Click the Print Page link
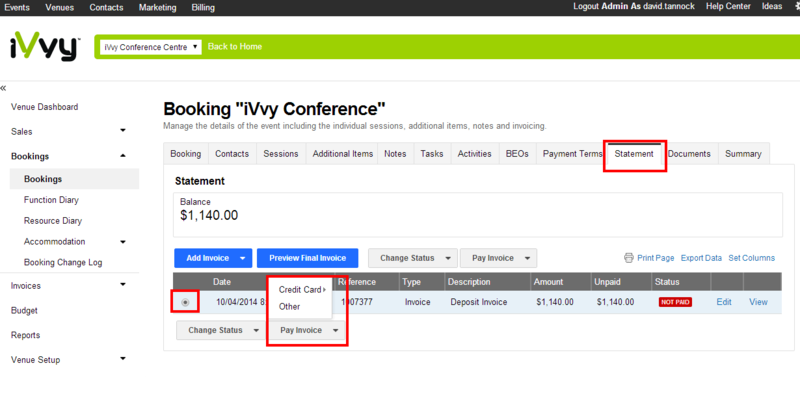800x396 pixels. click(656, 258)
